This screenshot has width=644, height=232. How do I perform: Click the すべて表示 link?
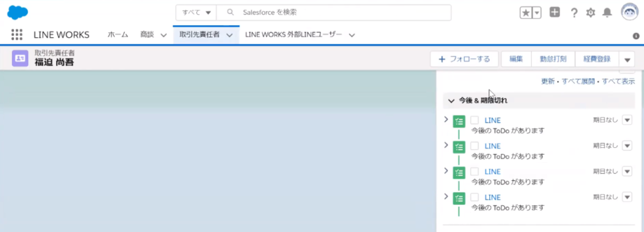[x=619, y=81]
